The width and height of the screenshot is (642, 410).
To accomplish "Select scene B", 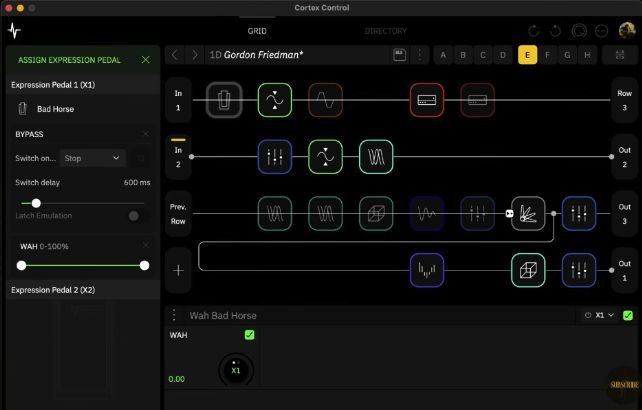I will (x=463, y=55).
